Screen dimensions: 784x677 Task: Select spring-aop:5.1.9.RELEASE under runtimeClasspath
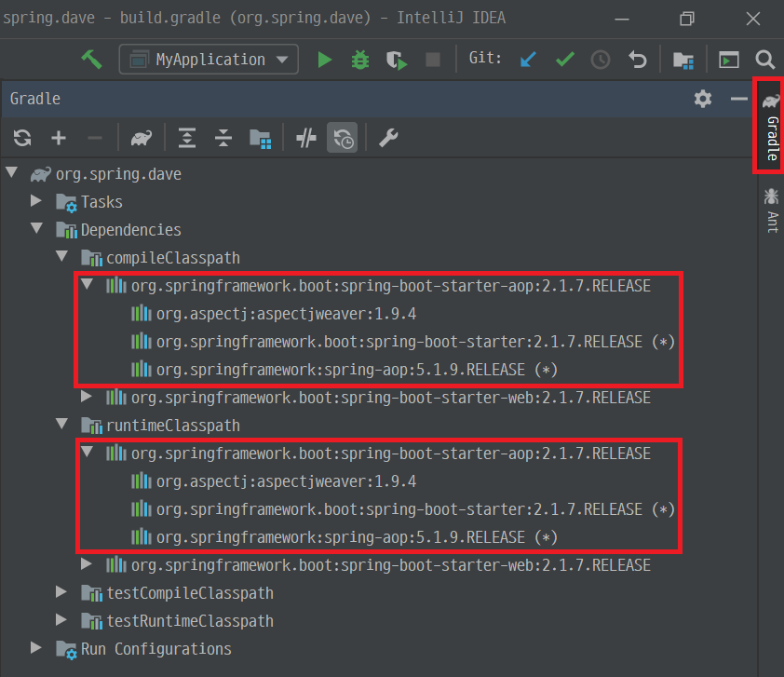(357, 537)
